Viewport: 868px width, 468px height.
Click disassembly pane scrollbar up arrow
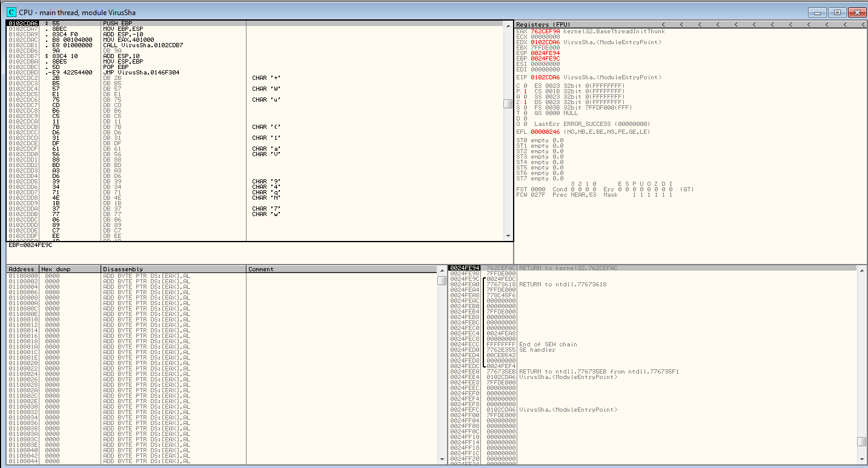point(508,25)
